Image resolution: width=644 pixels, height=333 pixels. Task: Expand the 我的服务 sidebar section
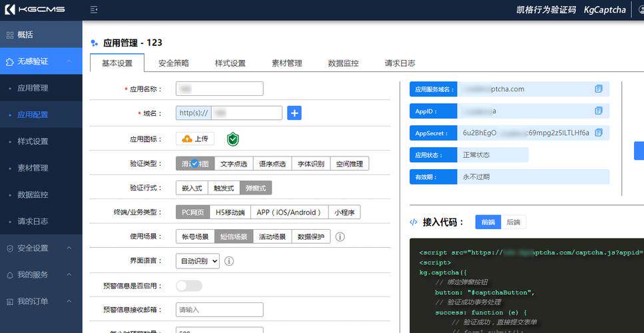pyautogui.click(x=69, y=274)
